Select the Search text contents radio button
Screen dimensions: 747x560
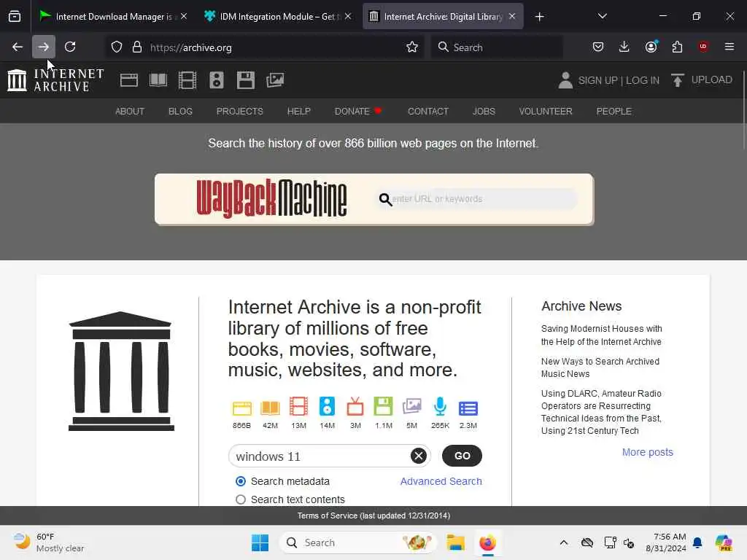(241, 499)
